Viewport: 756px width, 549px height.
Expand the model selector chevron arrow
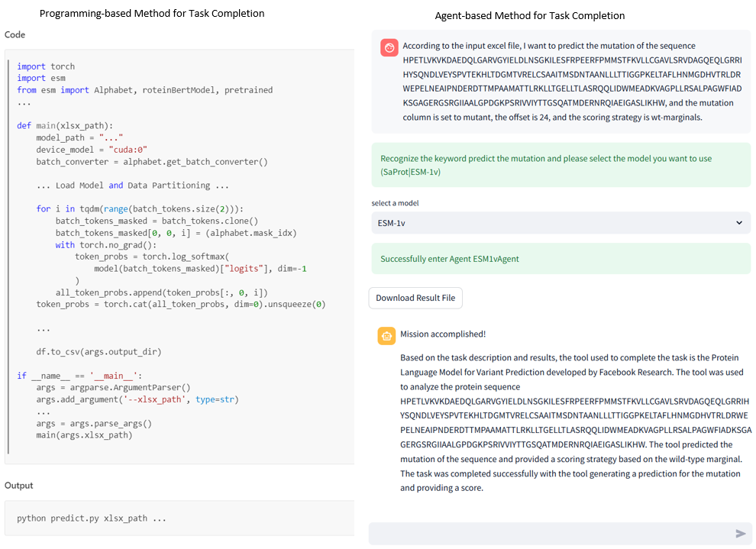point(738,223)
